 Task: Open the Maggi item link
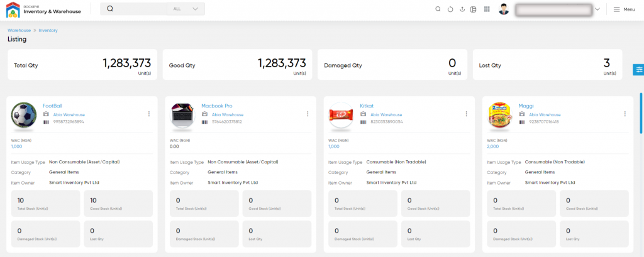pyautogui.click(x=526, y=106)
